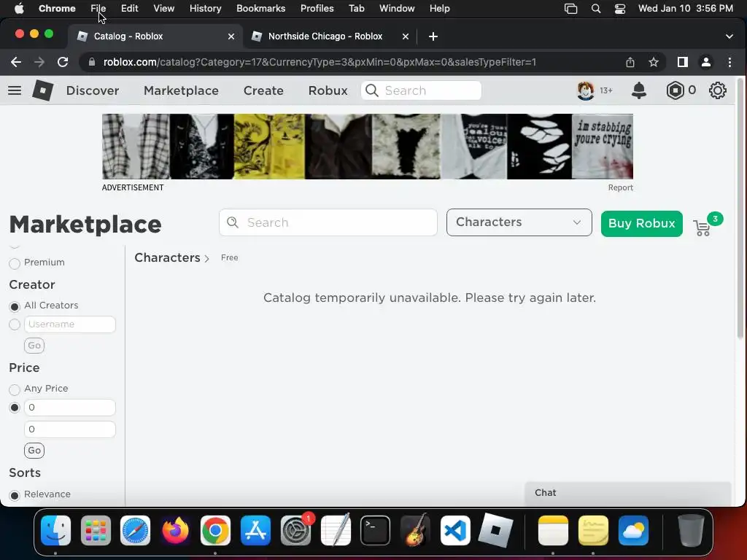The width and height of the screenshot is (747, 560).
Task: Switch to Northside Chicago - Roblox tab
Action: (325, 36)
